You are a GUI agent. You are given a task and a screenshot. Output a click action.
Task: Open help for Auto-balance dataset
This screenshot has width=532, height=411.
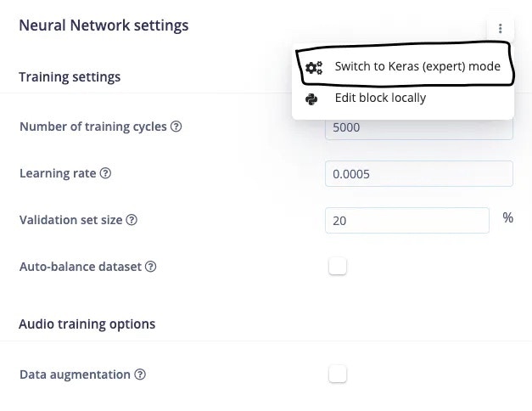(x=150, y=267)
